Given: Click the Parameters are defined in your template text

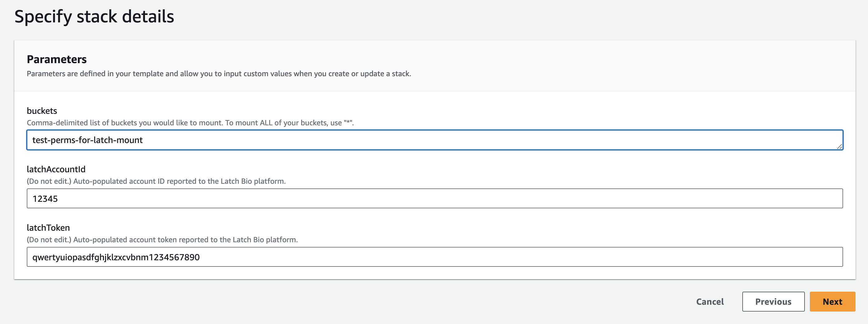Looking at the screenshot, I should click(x=219, y=74).
